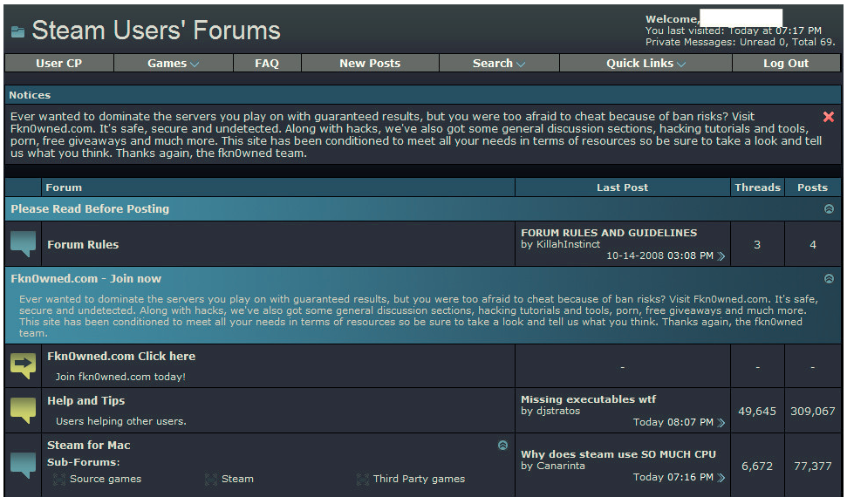
Task: Open Why does steam use SO MUCH CPU thread
Action: (x=618, y=454)
